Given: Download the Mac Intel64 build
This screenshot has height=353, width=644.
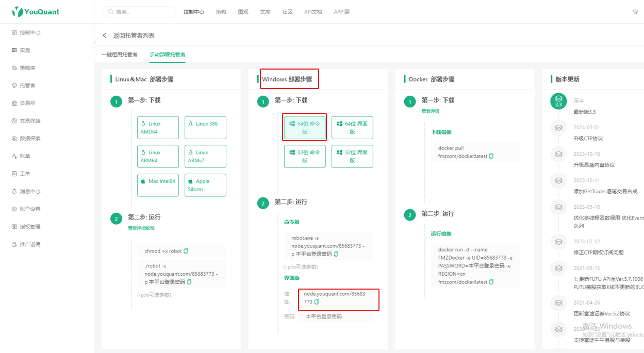Looking at the screenshot, I should [158, 185].
